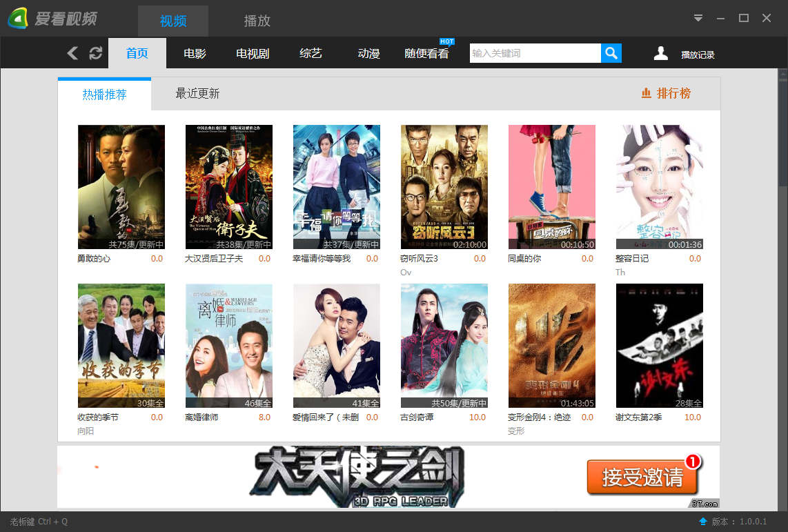This screenshot has height=532, width=788.
Task: Open the user profile icon
Action: click(660, 53)
